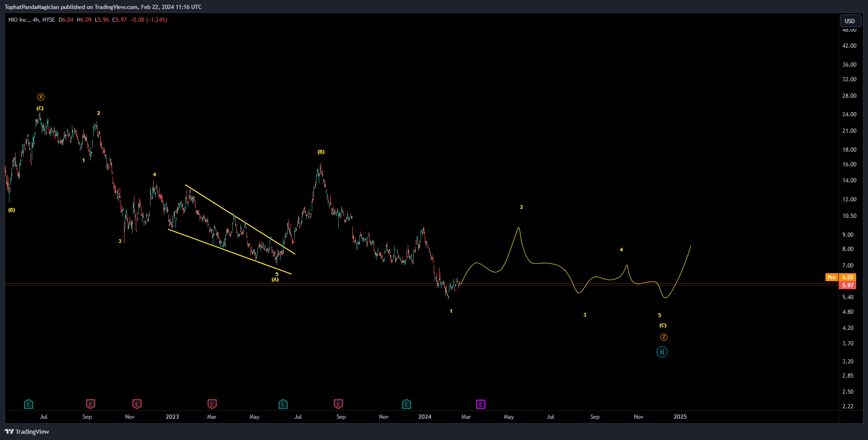Click the 2.22 price axis label
868x440 pixels.
(848, 406)
